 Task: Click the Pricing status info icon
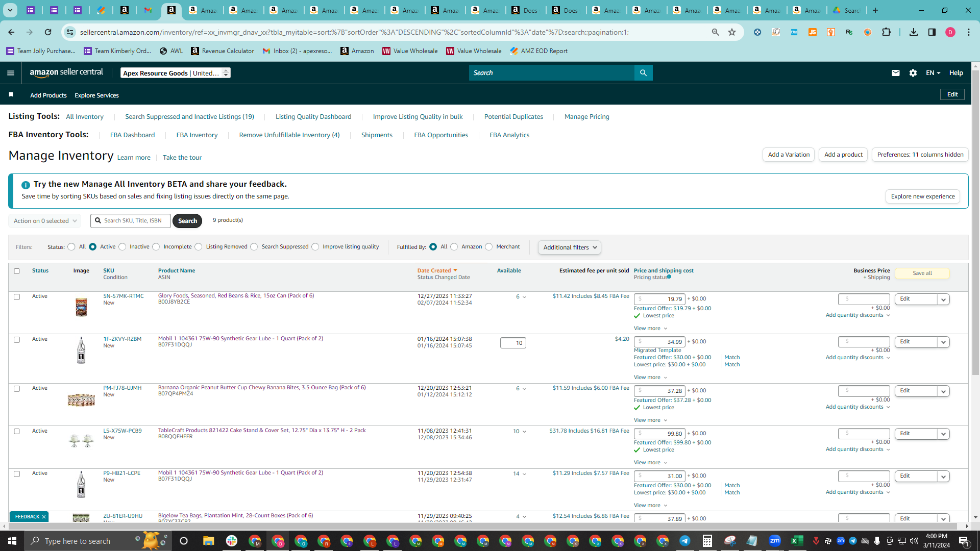pyautogui.click(x=669, y=277)
